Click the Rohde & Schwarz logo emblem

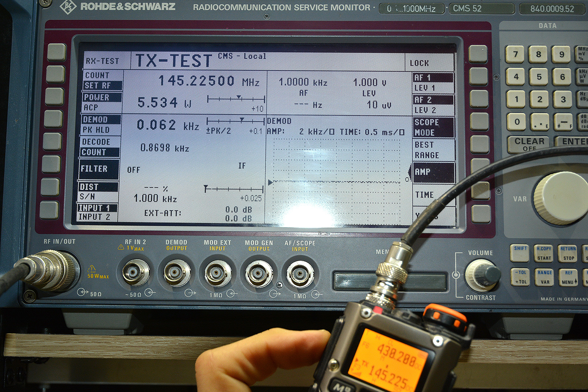pos(68,7)
